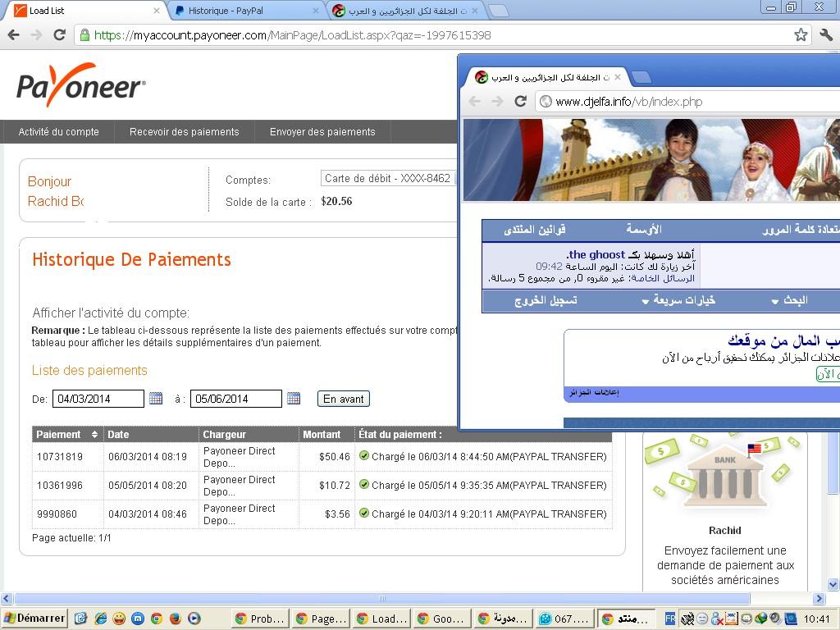Sort the table by the Paiement column arrows
The height and width of the screenshot is (630, 840).
[x=95, y=435]
